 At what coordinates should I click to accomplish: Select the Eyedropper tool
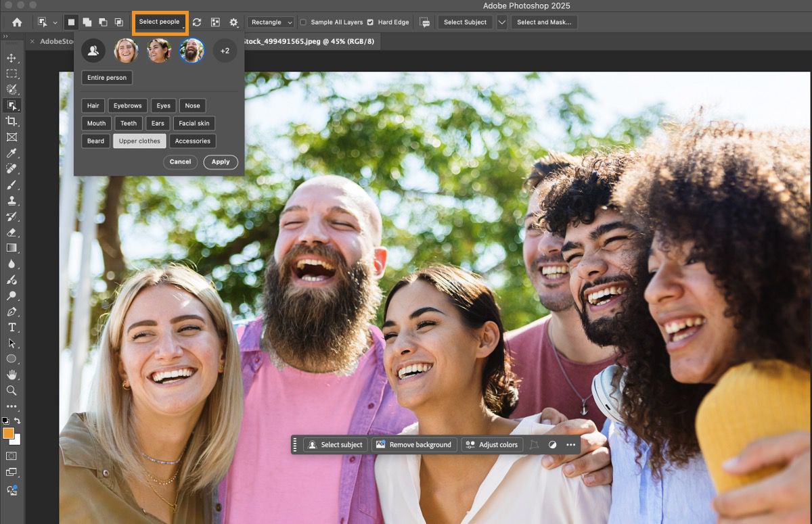[x=12, y=153]
